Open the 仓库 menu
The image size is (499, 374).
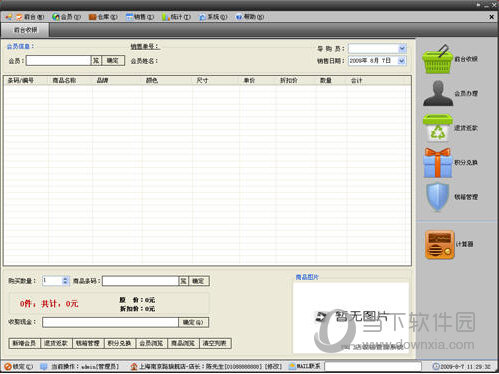(103, 17)
